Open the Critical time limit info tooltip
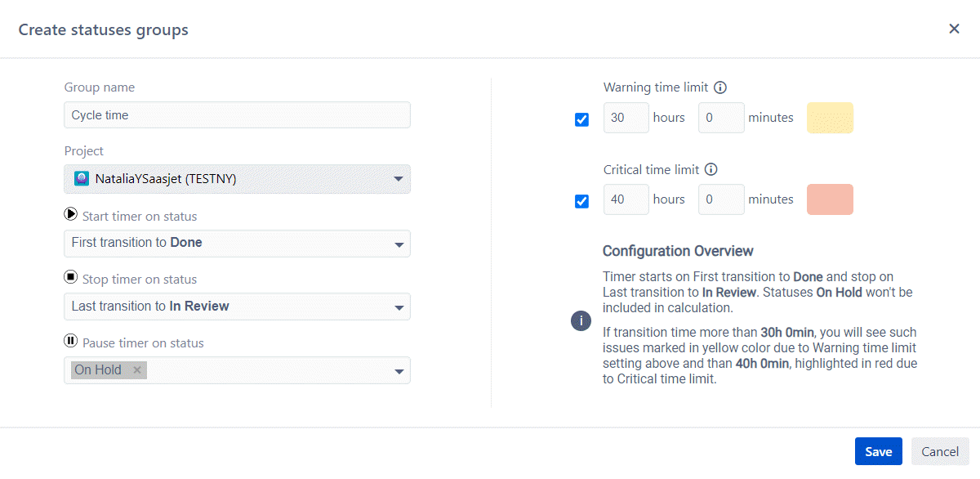 tap(710, 170)
